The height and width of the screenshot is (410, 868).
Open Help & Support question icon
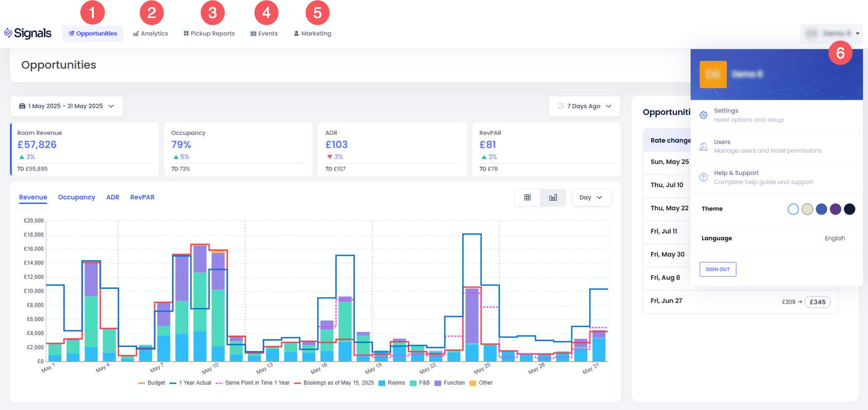pyautogui.click(x=703, y=177)
